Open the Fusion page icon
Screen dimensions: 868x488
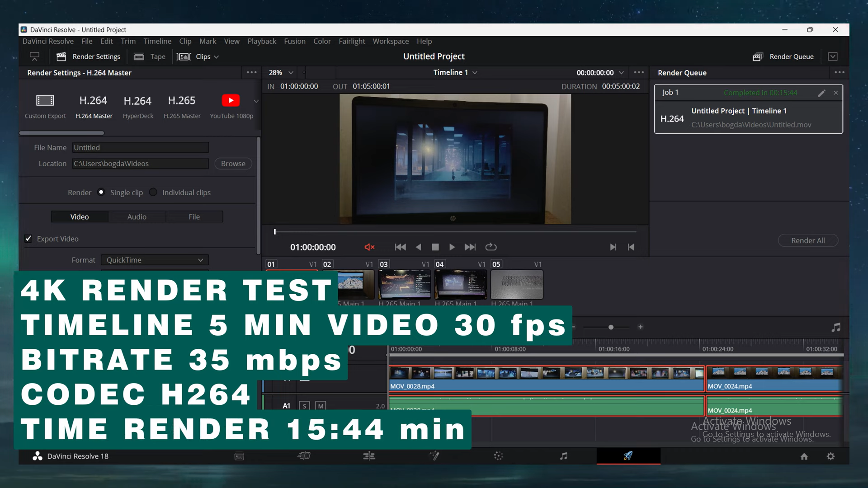click(x=434, y=456)
